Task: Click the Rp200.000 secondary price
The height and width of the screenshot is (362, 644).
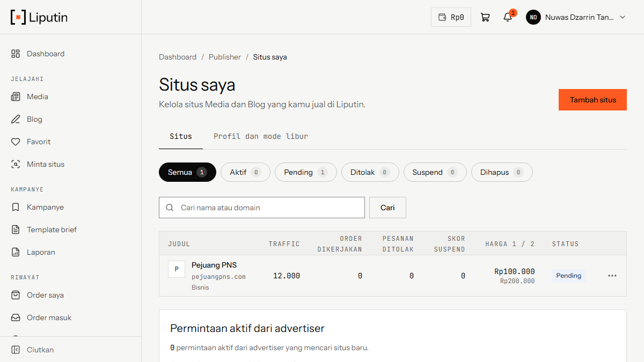Action: coord(517,281)
